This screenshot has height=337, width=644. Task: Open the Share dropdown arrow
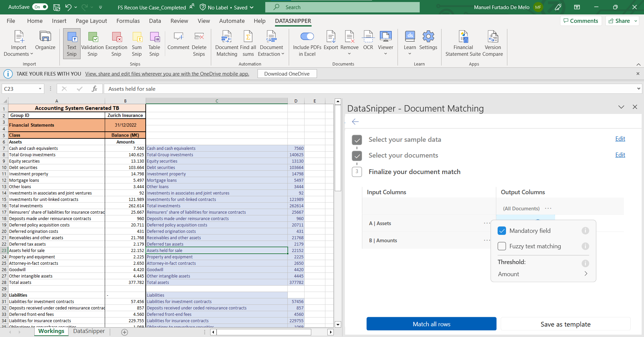click(x=636, y=21)
